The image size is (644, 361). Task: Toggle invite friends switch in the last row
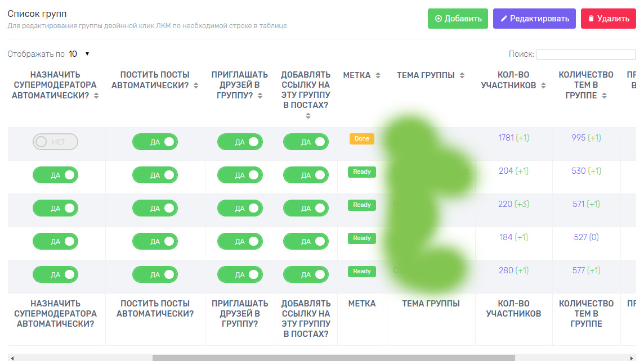pos(240,274)
